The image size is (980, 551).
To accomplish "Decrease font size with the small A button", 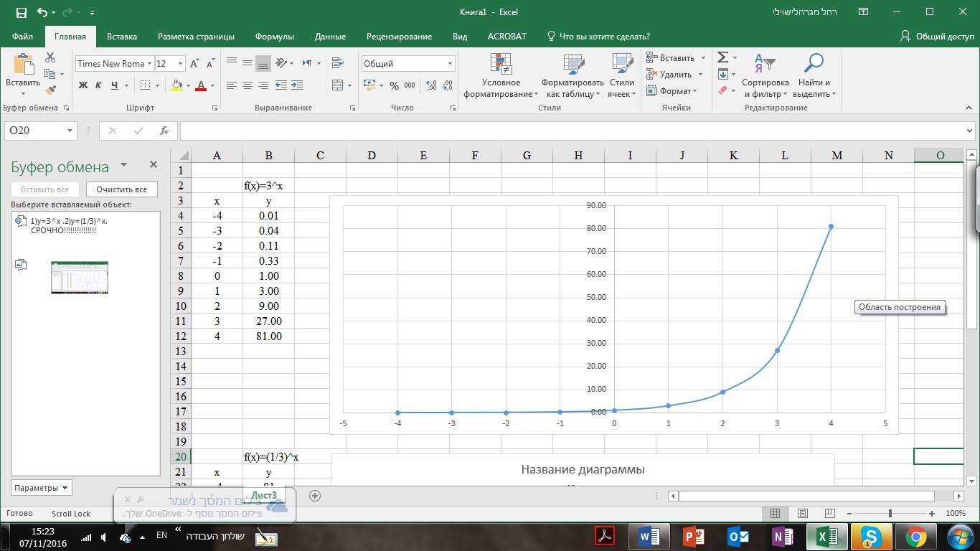I will [209, 64].
